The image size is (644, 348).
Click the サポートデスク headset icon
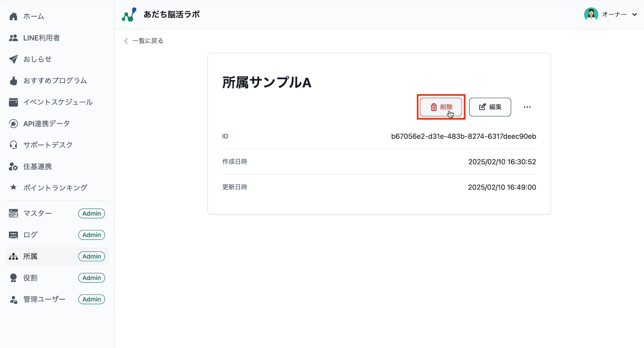(x=13, y=145)
